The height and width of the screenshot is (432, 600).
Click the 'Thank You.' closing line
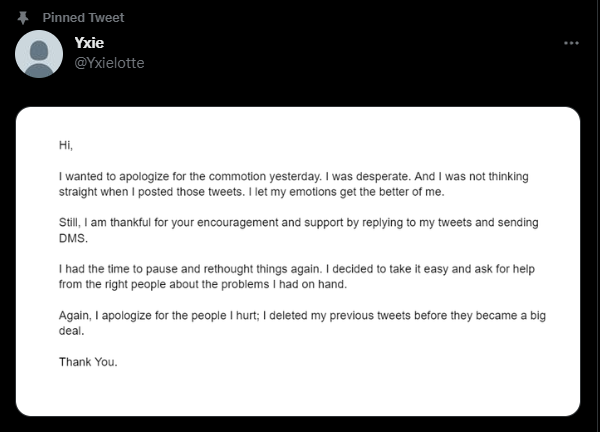pos(88,362)
